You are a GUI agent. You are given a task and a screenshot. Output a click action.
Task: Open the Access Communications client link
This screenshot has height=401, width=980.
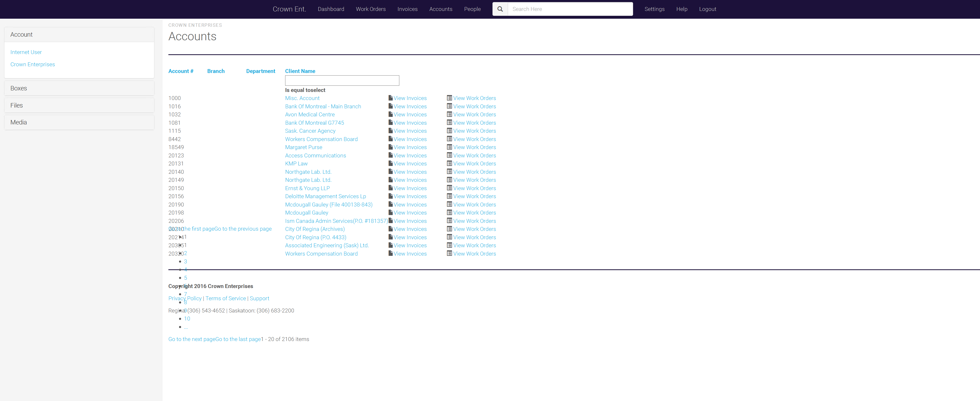316,155
